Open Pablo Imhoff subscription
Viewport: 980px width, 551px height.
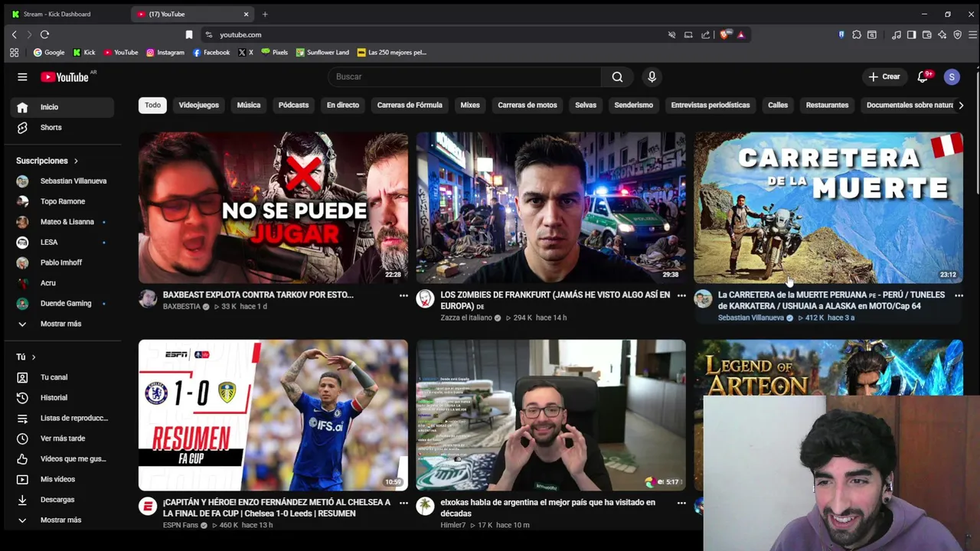click(x=61, y=262)
